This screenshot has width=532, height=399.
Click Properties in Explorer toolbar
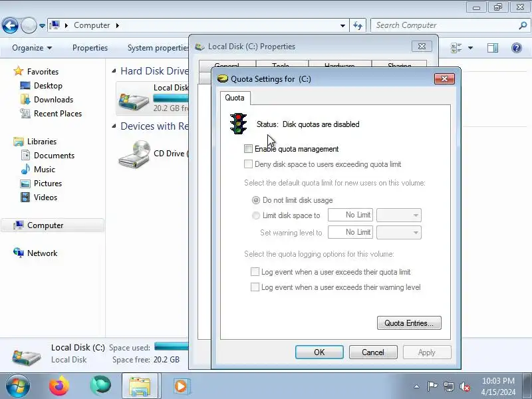point(90,48)
